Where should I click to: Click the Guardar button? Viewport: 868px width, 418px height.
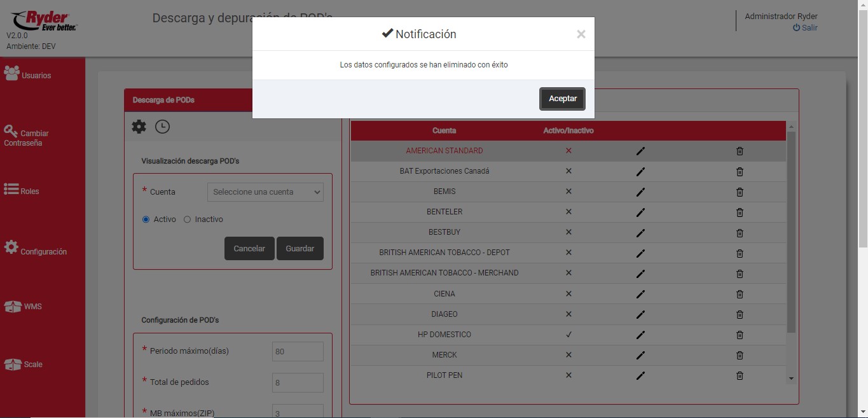click(x=300, y=249)
